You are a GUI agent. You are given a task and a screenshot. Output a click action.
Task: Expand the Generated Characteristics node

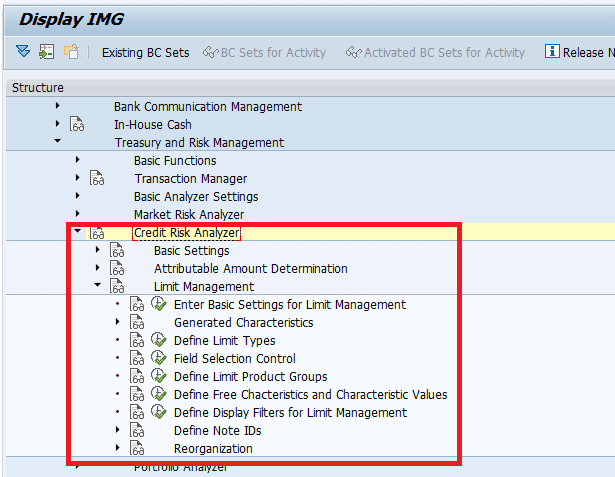pos(117,323)
